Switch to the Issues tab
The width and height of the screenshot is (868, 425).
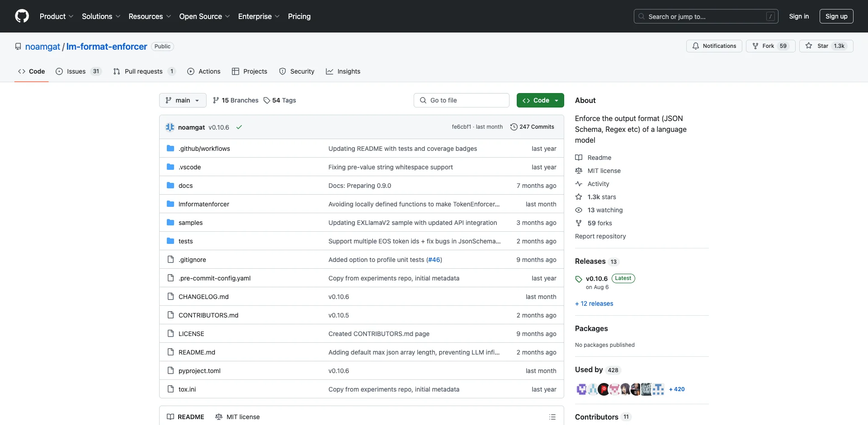click(x=79, y=71)
